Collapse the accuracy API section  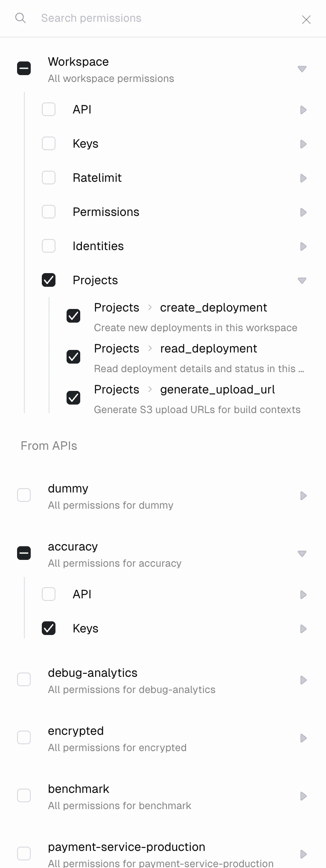pos(302,553)
